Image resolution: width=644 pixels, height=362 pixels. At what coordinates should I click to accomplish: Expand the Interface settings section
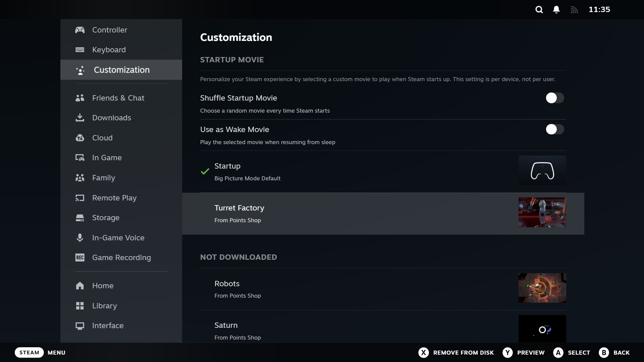107,325
